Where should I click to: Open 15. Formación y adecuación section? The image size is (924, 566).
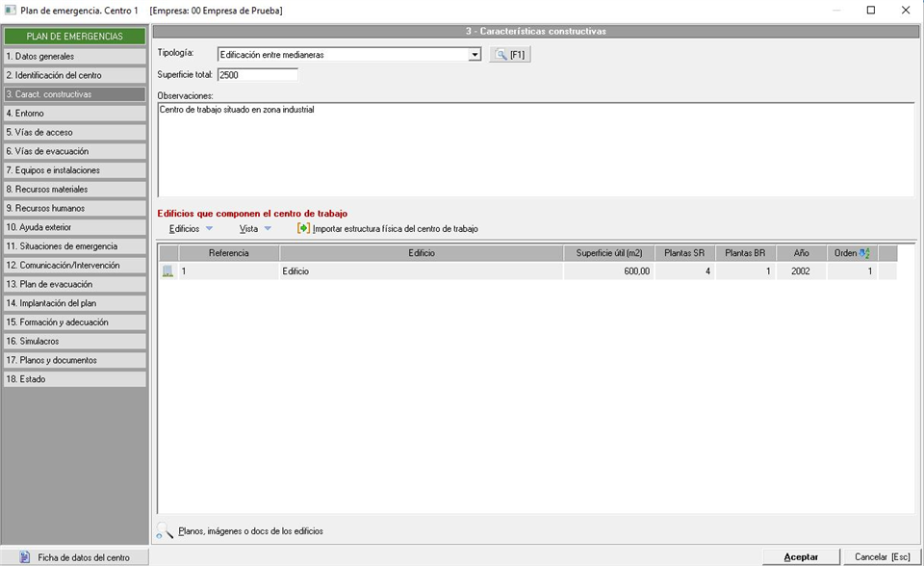(75, 322)
